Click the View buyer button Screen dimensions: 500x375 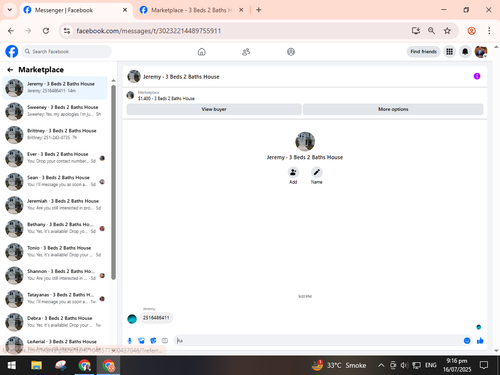[214, 109]
